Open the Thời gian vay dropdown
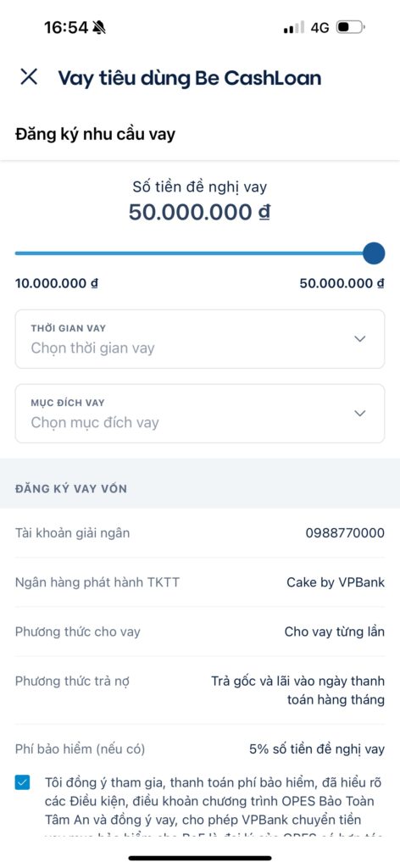400x868 pixels. point(200,339)
